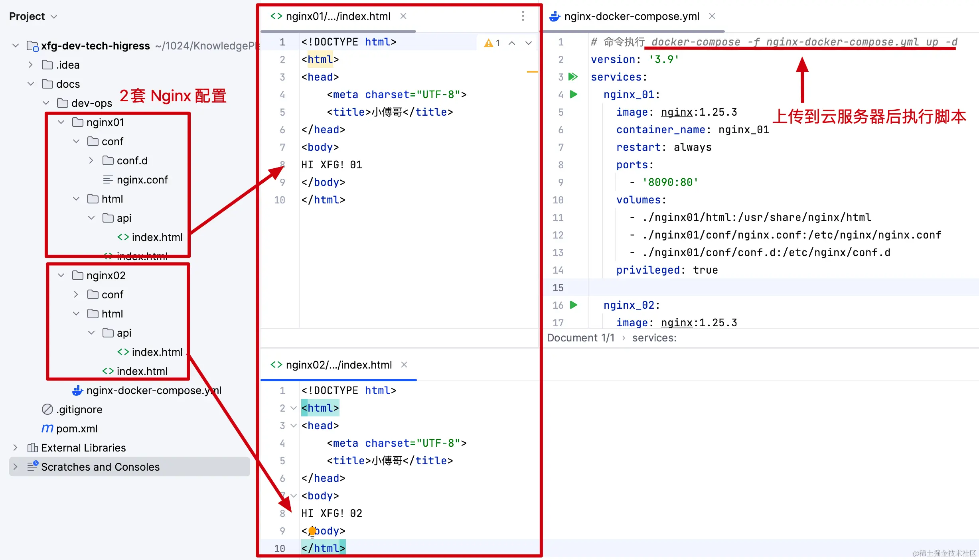This screenshot has height=560, width=979.
Task: Click services: breadcrumb in status area
Action: (654, 338)
